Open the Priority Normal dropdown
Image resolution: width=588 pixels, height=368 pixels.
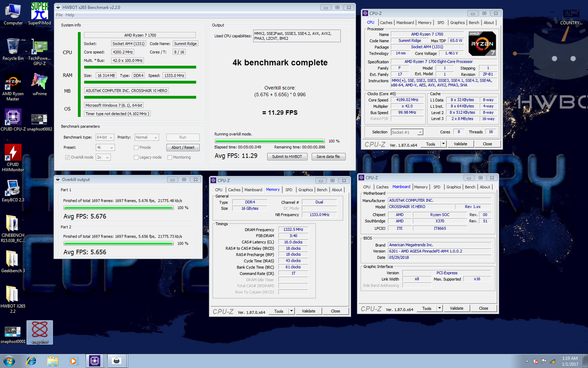click(x=147, y=137)
